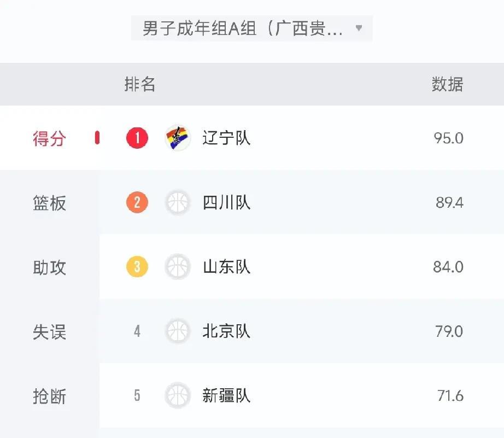
Task: Switch to the 篮板 tab
Action: click(50, 203)
